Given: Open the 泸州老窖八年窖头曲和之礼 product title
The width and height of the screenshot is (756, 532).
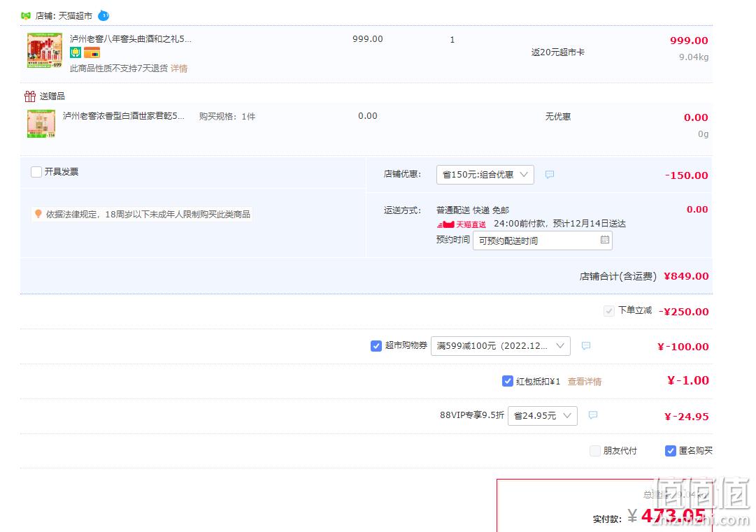Looking at the screenshot, I should (x=131, y=39).
